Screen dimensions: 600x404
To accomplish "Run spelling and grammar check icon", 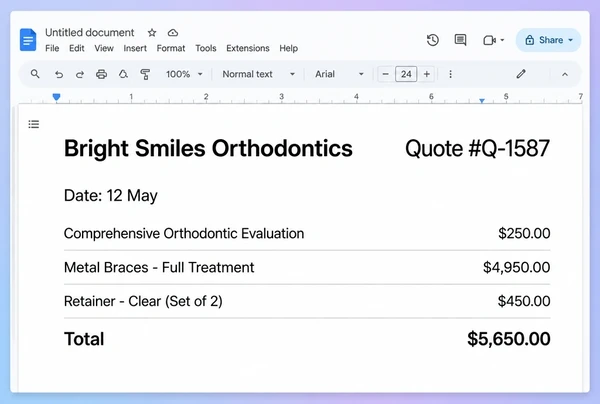I will click(x=123, y=74).
